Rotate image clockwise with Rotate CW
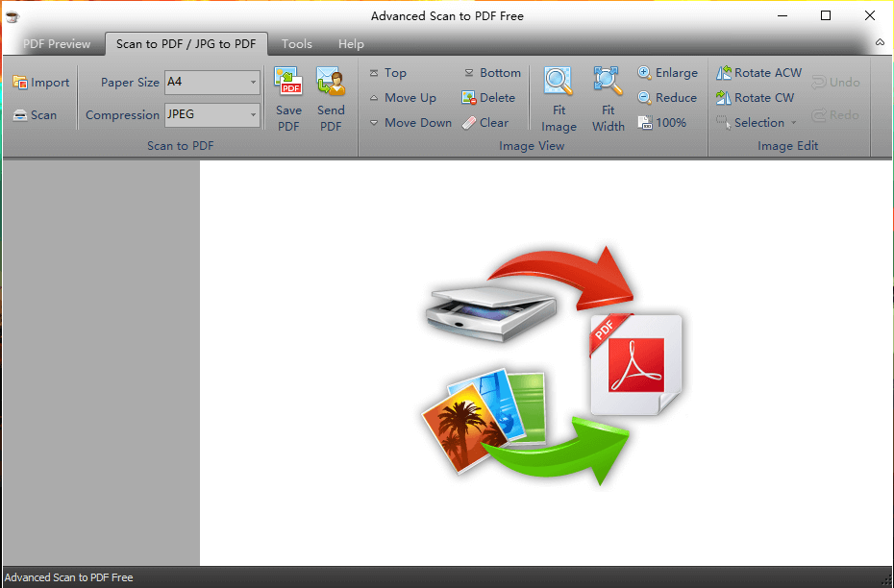 coord(724,98)
